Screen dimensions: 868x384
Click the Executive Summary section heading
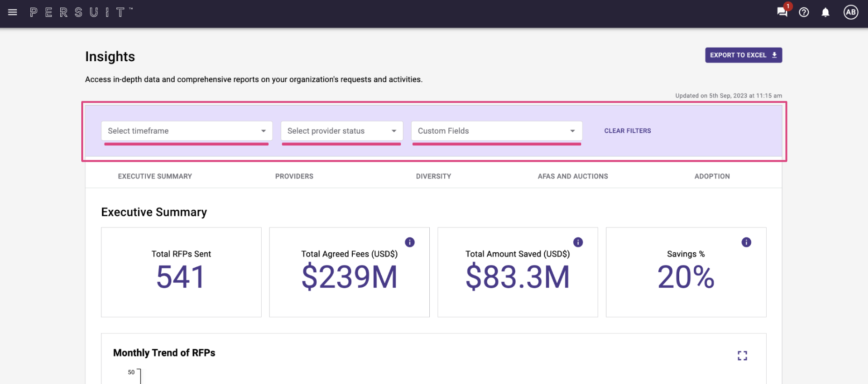(x=154, y=212)
